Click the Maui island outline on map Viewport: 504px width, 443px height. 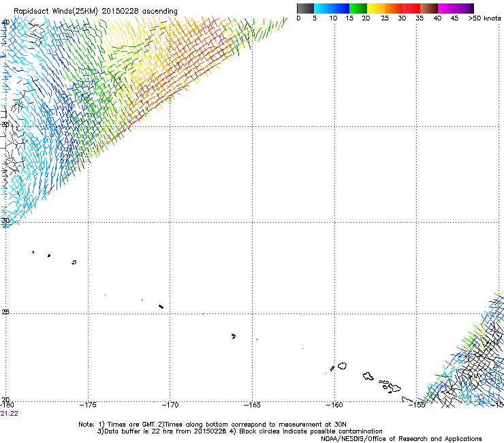tap(395, 388)
